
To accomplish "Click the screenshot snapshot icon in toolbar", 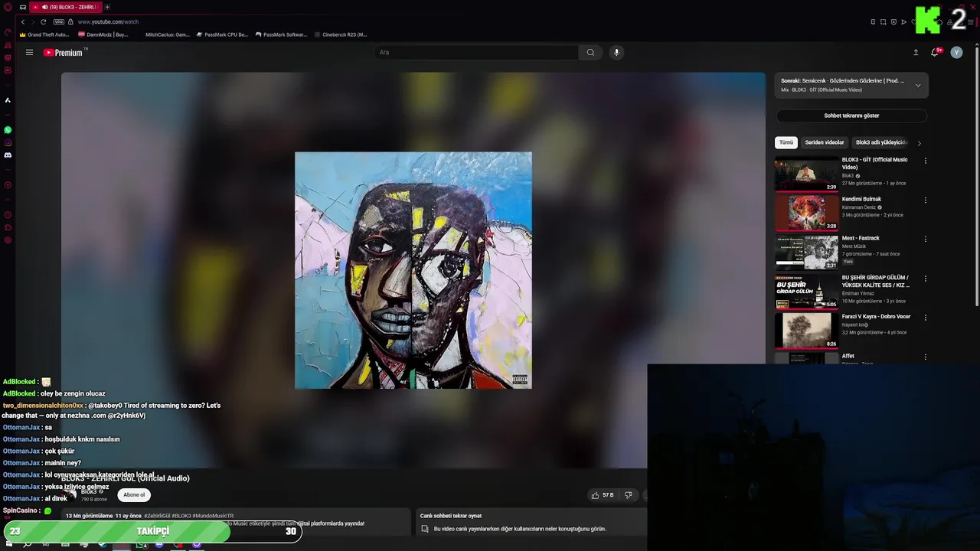I will 883,21.
